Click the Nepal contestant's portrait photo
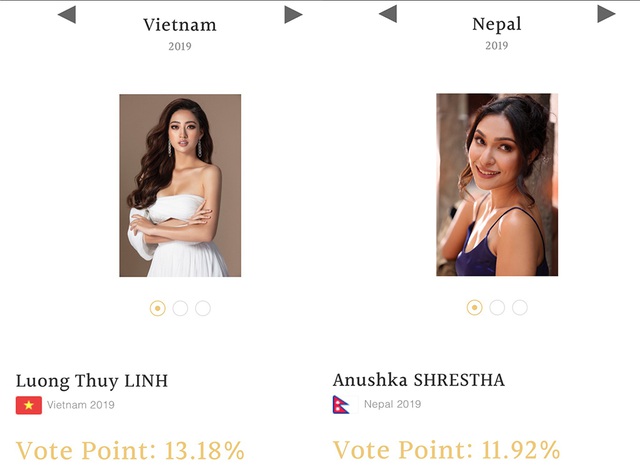 click(x=497, y=185)
